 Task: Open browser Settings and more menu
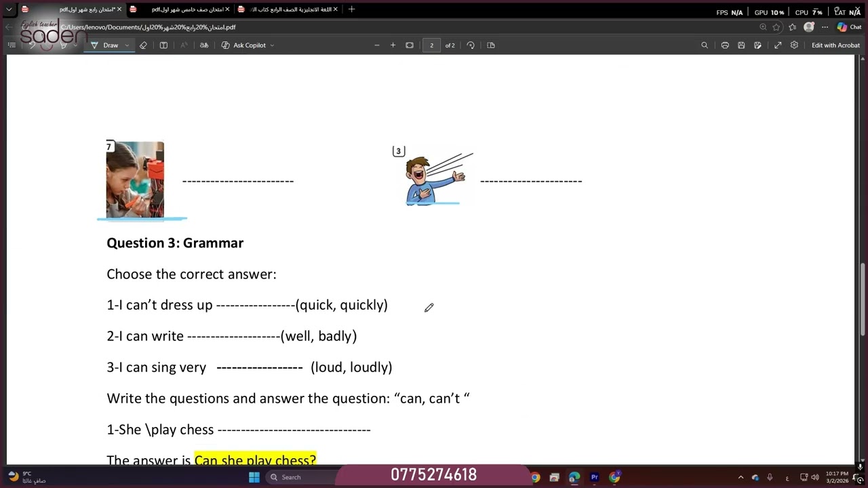(825, 27)
